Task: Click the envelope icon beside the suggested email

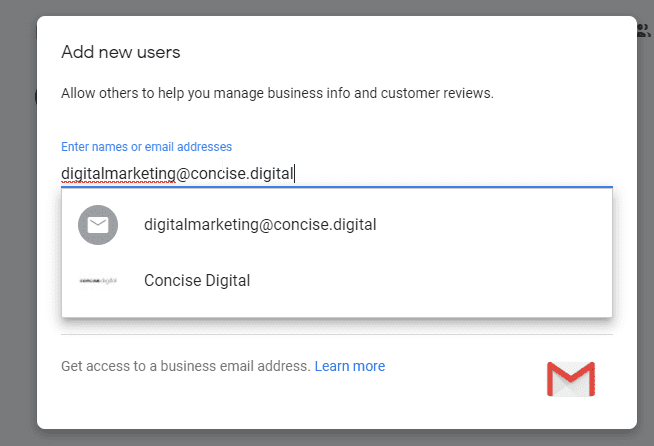Action: pos(98,225)
